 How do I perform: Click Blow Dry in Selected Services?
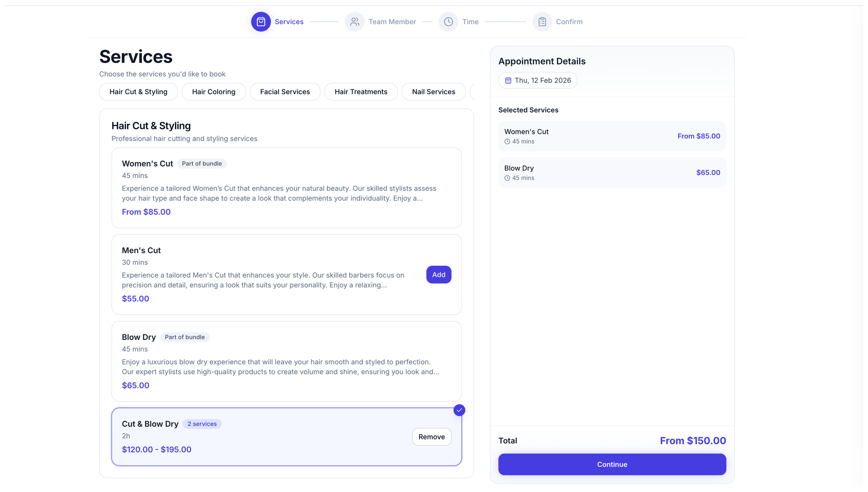(519, 168)
